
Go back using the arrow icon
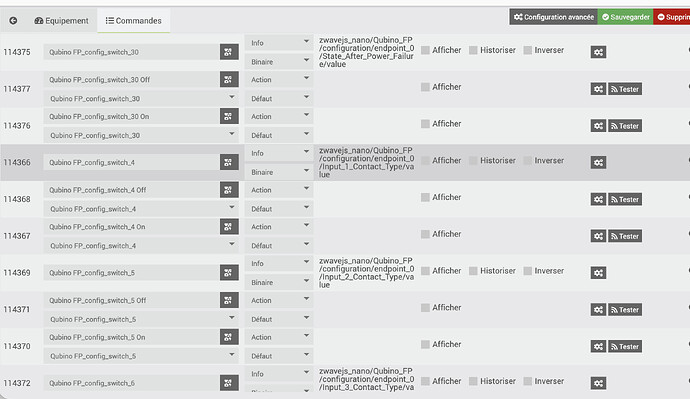pyautogui.click(x=13, y=21)
